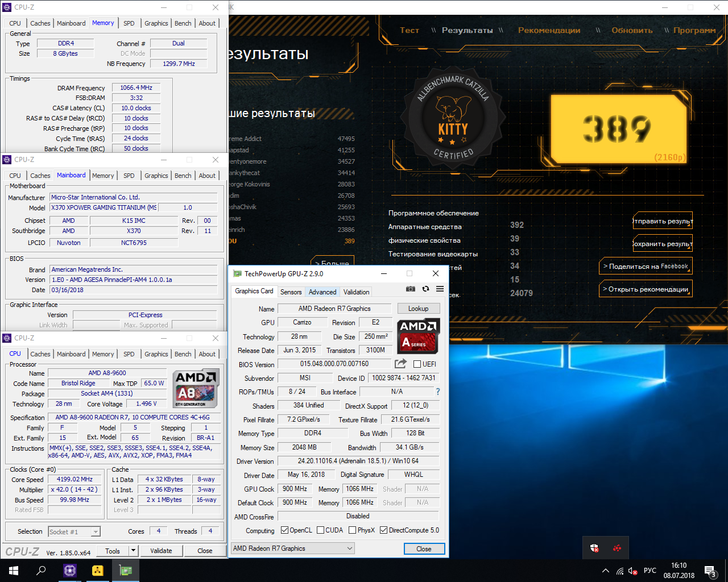Click the РУС language indicator
The image size is (728, 582).
click(x=650, y=571)
